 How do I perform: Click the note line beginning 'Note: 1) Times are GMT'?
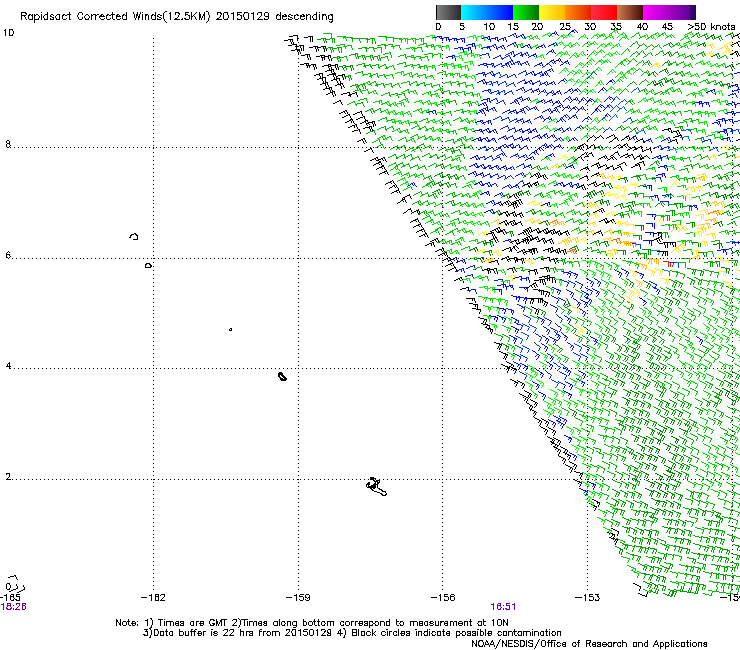point(312,623)
